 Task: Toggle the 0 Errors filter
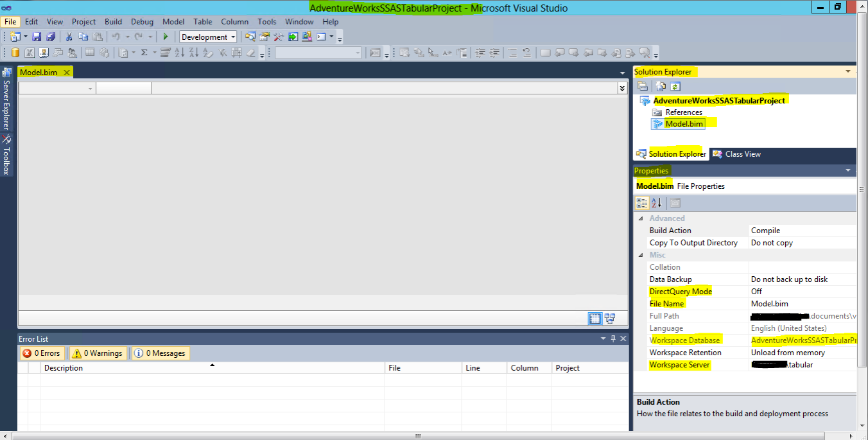click(42, 353)
